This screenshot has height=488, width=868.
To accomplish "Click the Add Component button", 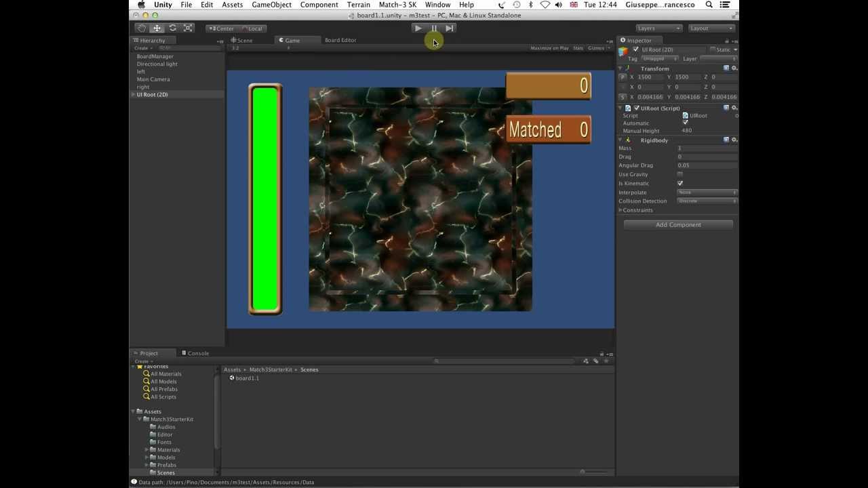I will pos(678,224).
